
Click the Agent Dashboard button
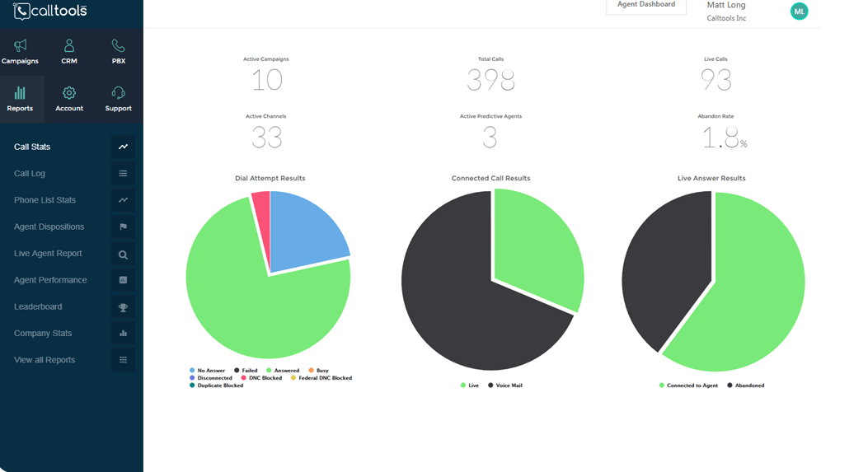646,5
